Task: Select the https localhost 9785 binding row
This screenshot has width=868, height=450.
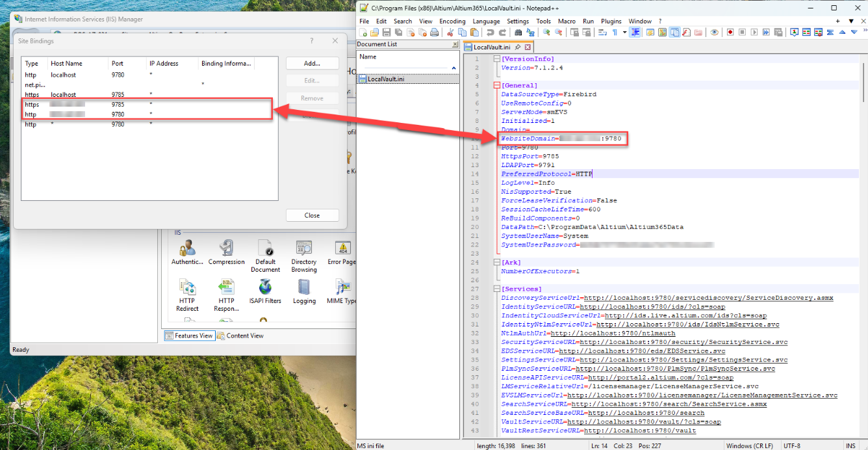Action: click(x=151, y=95)
